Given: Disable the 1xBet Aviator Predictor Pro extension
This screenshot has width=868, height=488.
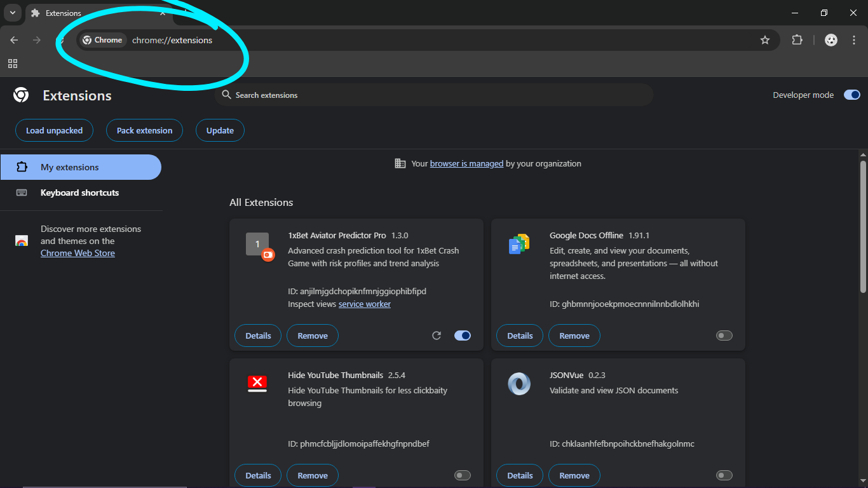Looking at the screenshot, I should (463, 335).
